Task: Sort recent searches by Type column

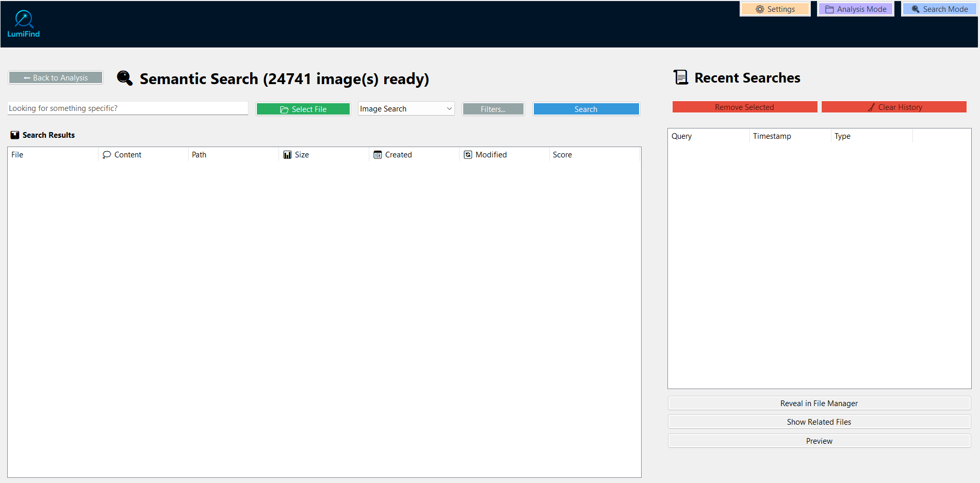Action: (x=872, y=136)
